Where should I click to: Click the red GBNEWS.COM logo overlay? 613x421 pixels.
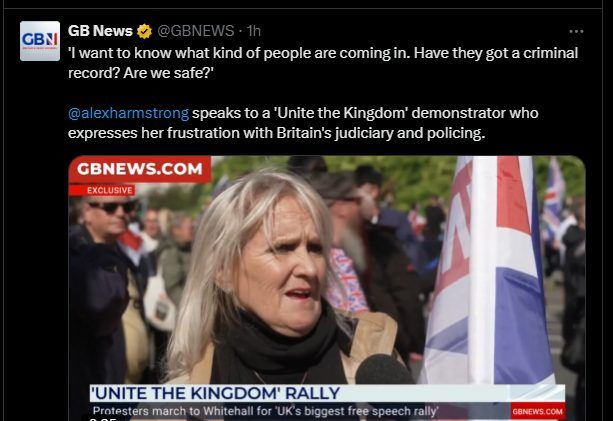tap(140, 169)
